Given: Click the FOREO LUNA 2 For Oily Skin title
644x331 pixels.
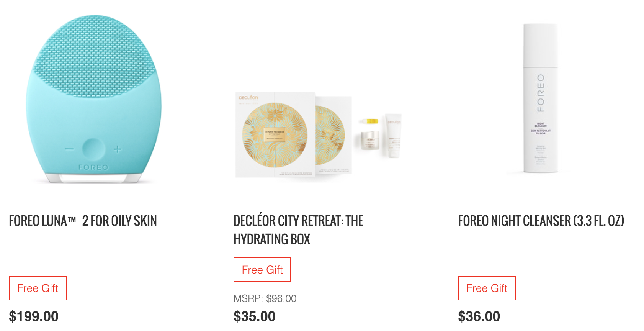Looking at the screenshot, I should coord(83,221).
